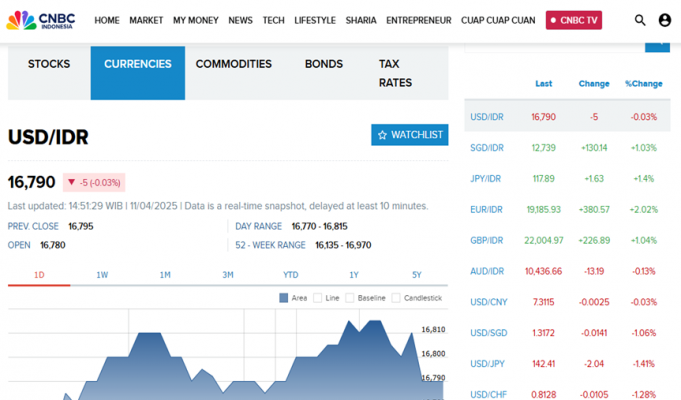Click the red down-arrow change indicator
This screenshot has height=400, width=681.
point(71,182)
